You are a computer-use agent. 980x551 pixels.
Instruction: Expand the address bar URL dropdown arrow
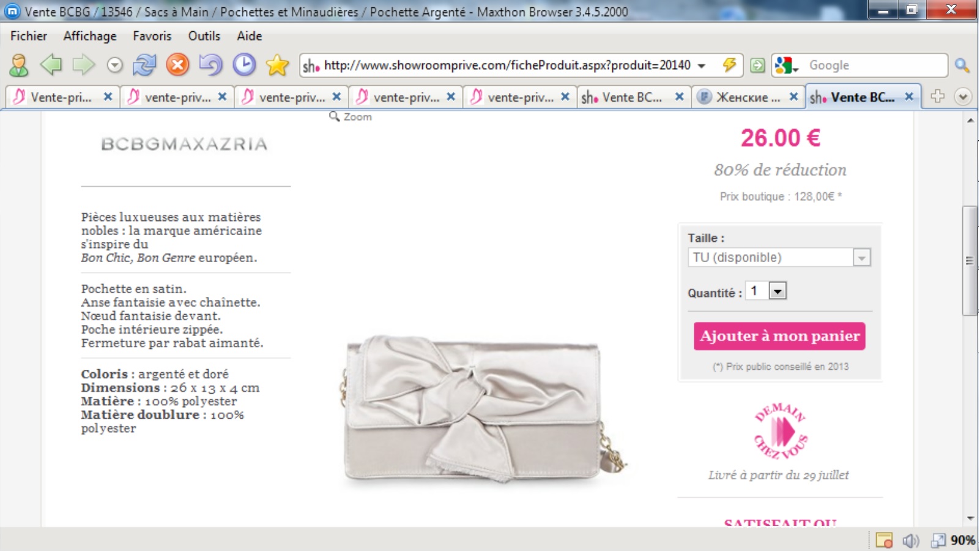coord(702,66)
